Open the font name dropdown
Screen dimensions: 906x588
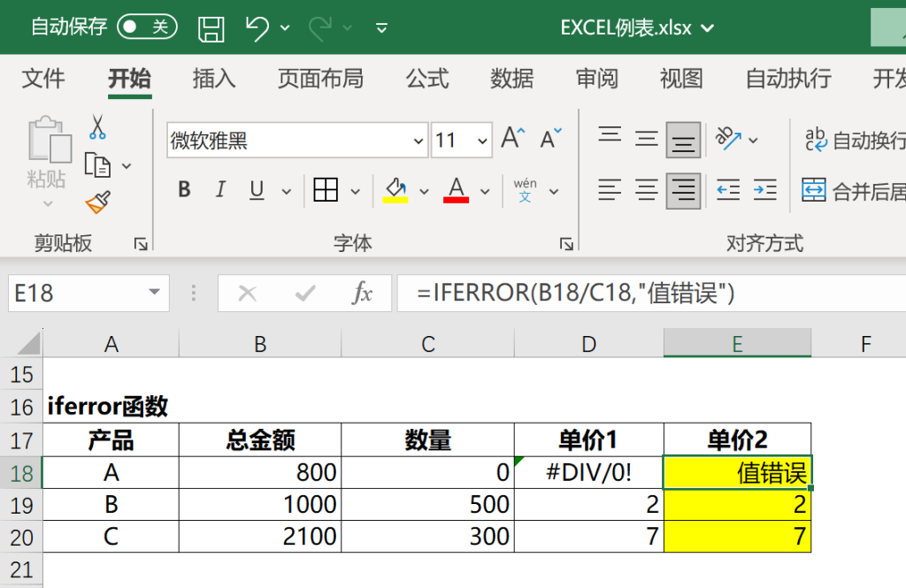[417, 141]
